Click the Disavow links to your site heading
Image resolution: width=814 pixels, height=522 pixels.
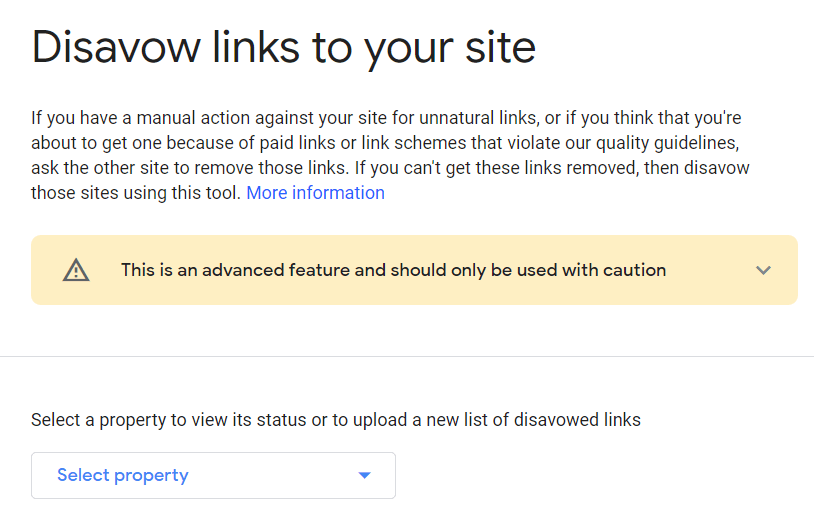pos(283,48)
